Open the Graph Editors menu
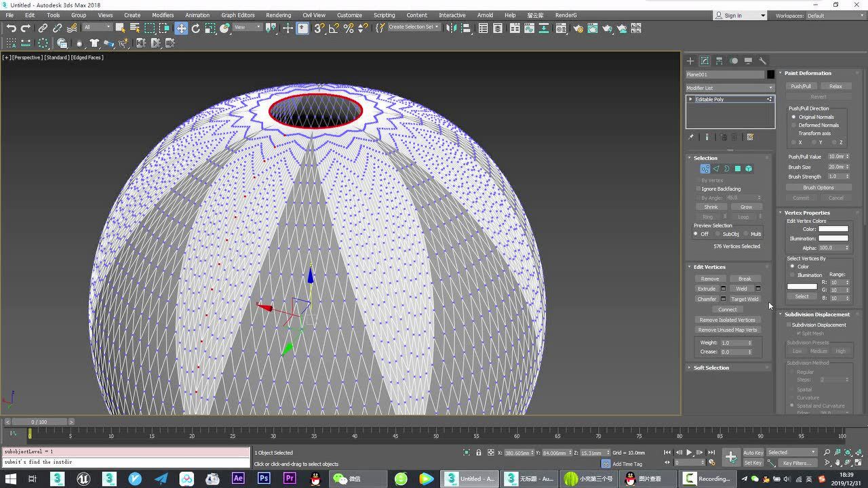This screenshot has width=868, height=488. (238, 15)
